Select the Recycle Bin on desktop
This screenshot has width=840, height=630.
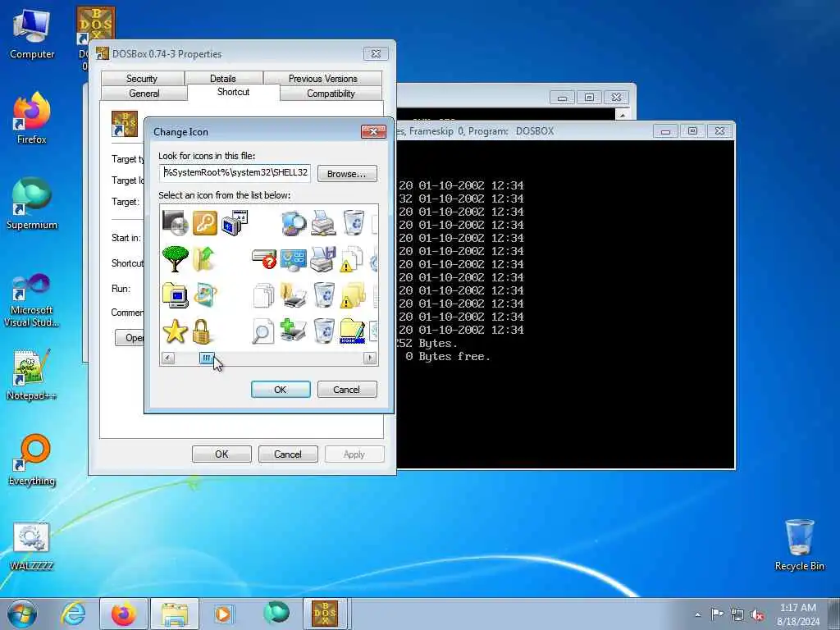[799, 545]
